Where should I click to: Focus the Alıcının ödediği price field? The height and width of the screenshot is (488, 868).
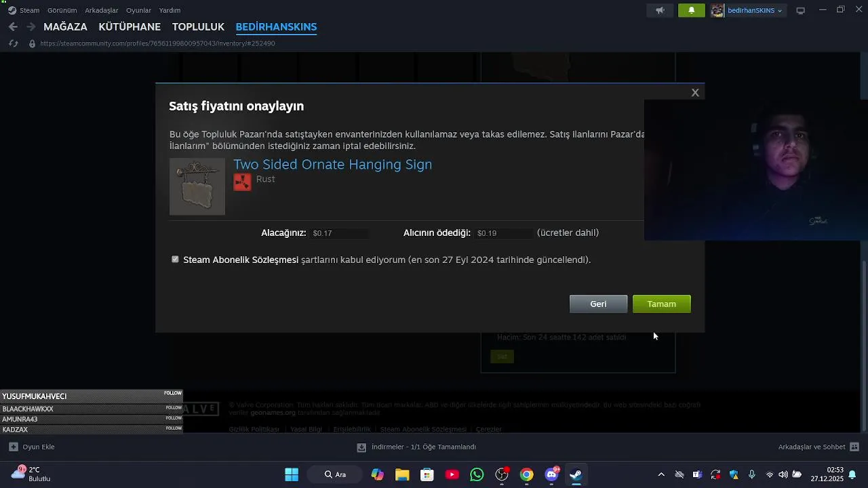504,233
